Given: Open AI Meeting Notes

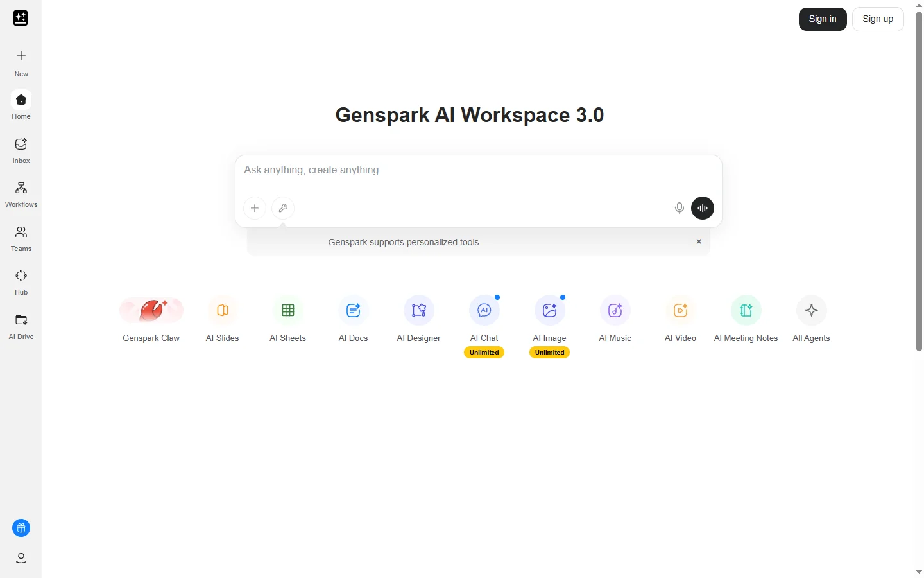Looking at the screenshot, I should pyautogui.click(x=746, y=319).
